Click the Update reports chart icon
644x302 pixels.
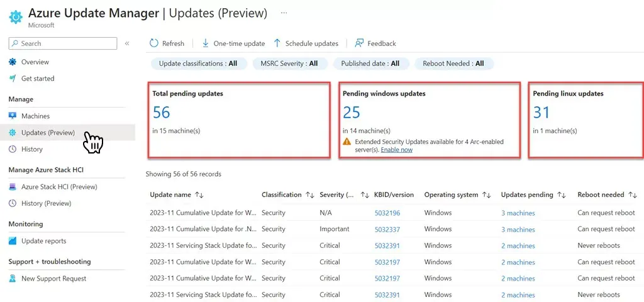click(x=13, y=241)
